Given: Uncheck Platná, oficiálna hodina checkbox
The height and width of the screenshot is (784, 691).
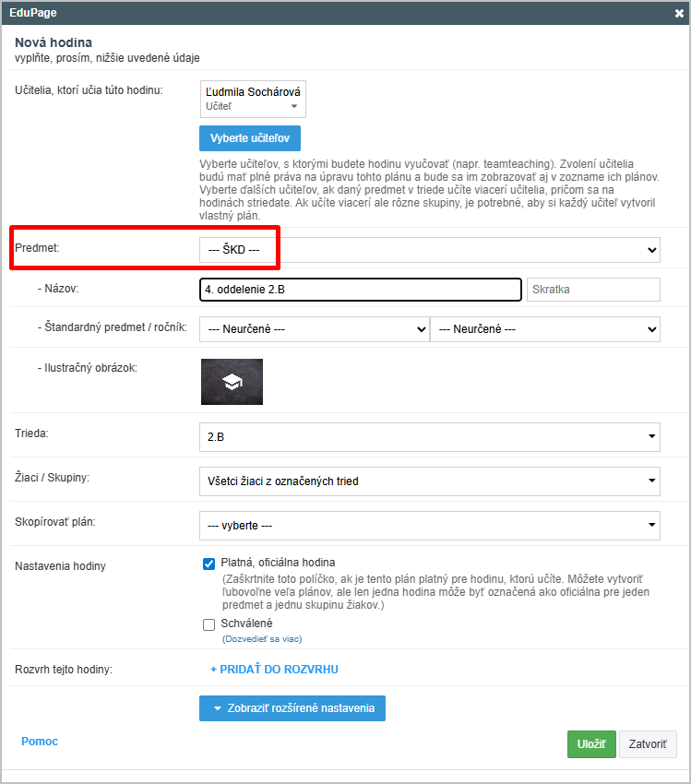Looking at the screenshot, I should pyautogui.click(x=208, y=563).
